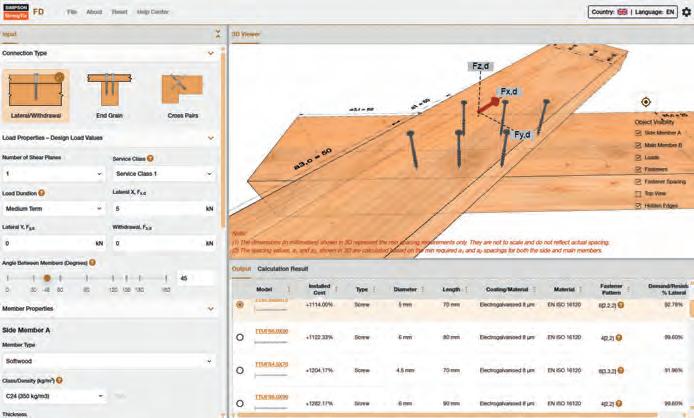Toggle Hidden Edges checkbox
Image resolution: width=694 pixels, height=418 pixels.
(x=638, y=205)
